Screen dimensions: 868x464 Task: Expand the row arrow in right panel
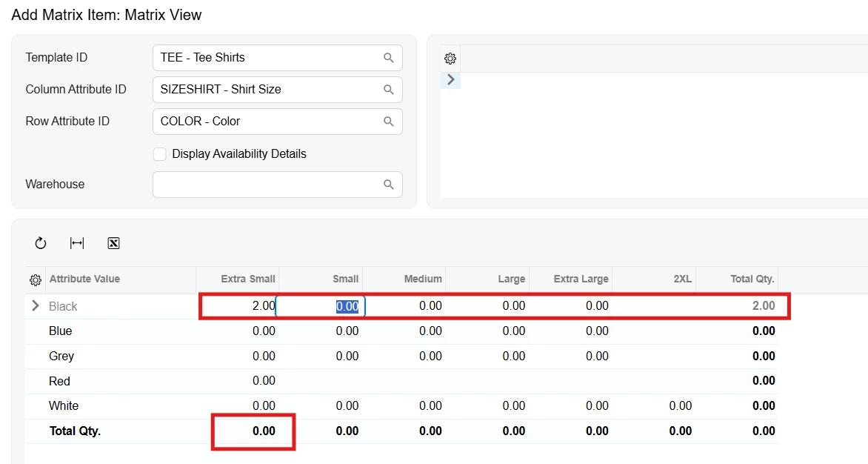(x=450, y=80)
